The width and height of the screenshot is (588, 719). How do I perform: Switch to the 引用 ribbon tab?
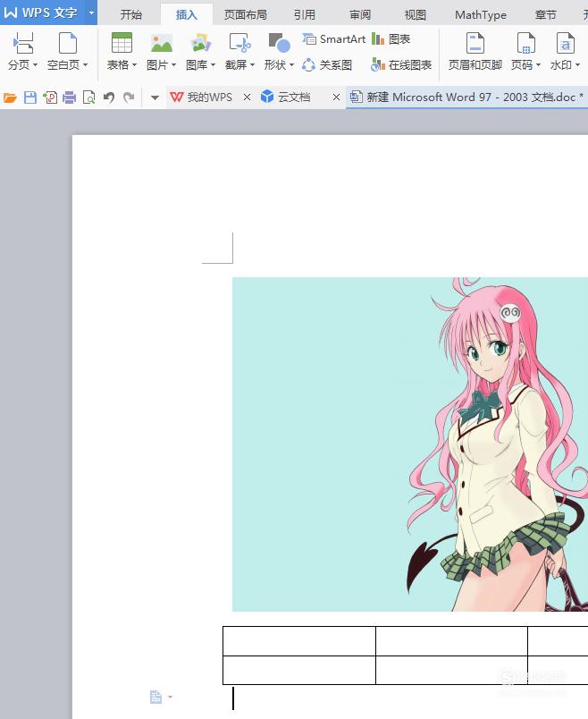[305, 15]
